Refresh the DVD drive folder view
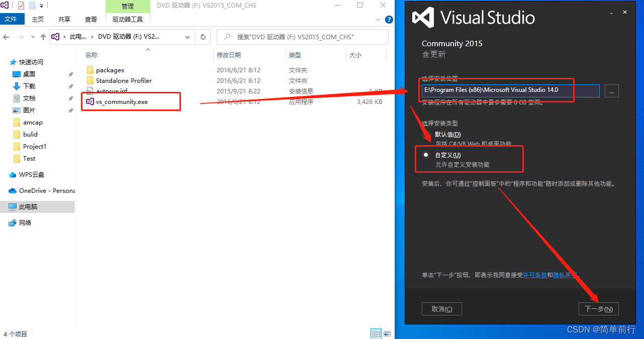644x339 pixels. coord(203,37)
